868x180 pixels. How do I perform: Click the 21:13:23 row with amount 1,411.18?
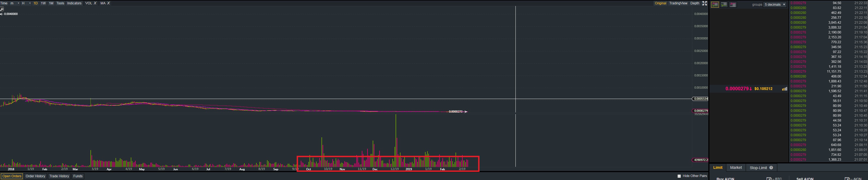point(828,67)
